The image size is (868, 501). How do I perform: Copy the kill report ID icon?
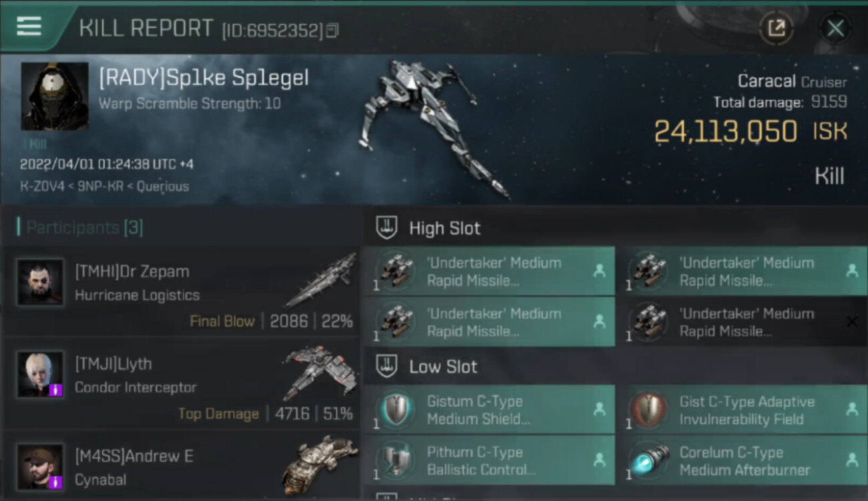point(333,30)
